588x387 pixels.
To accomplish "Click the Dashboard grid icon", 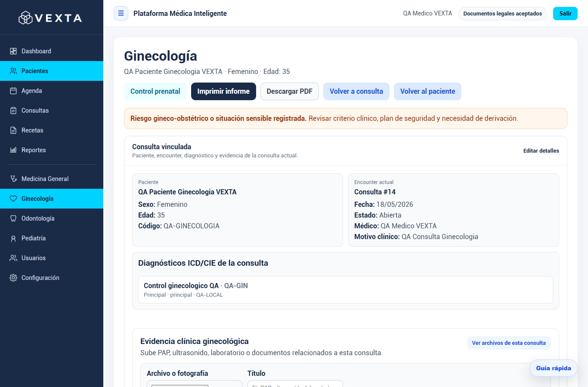I will point(13,51).
